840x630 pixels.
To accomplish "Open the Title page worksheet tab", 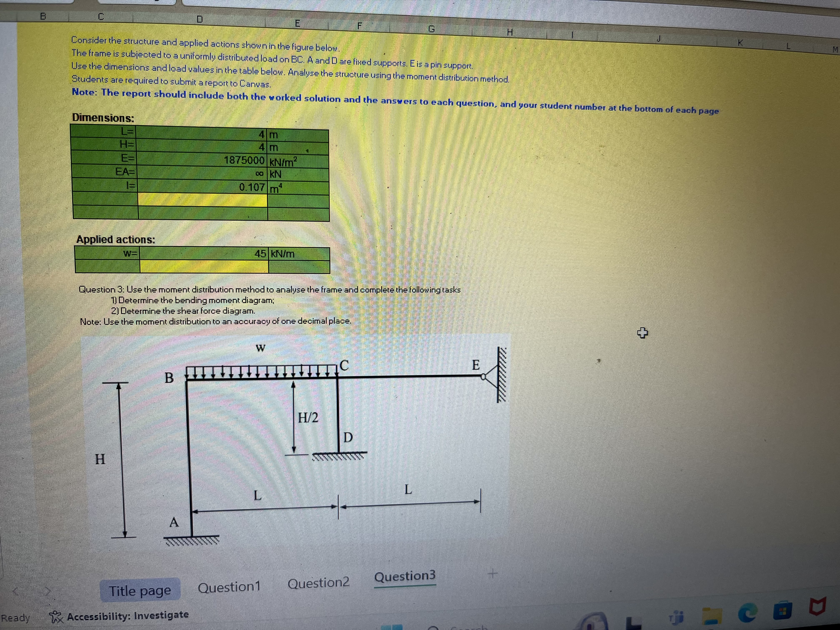I will tap(140, 591).
